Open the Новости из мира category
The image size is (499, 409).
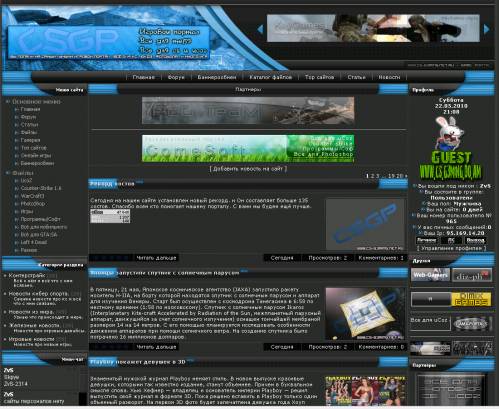(31, 312)
